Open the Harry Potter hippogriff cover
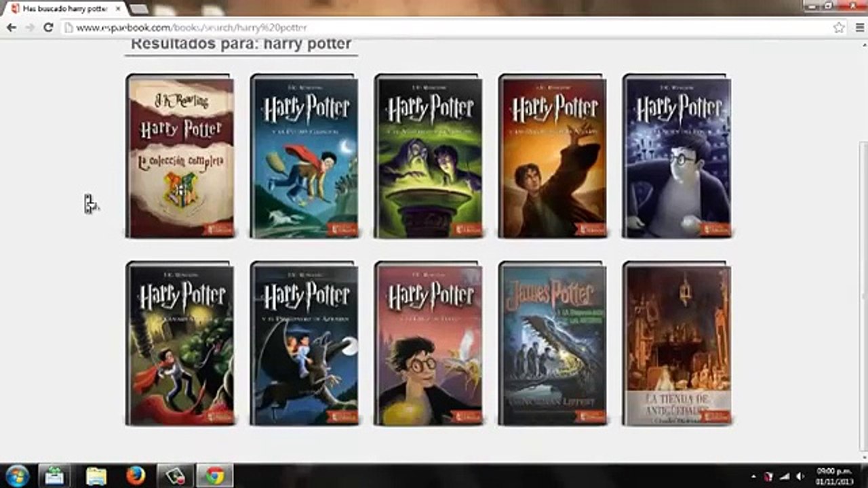 pos(304,344)
